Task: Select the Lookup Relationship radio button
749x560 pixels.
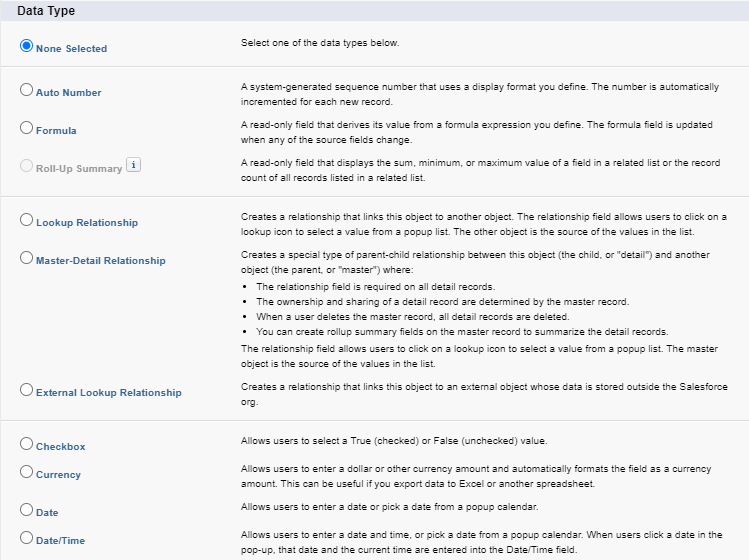Action: [26, 220]
